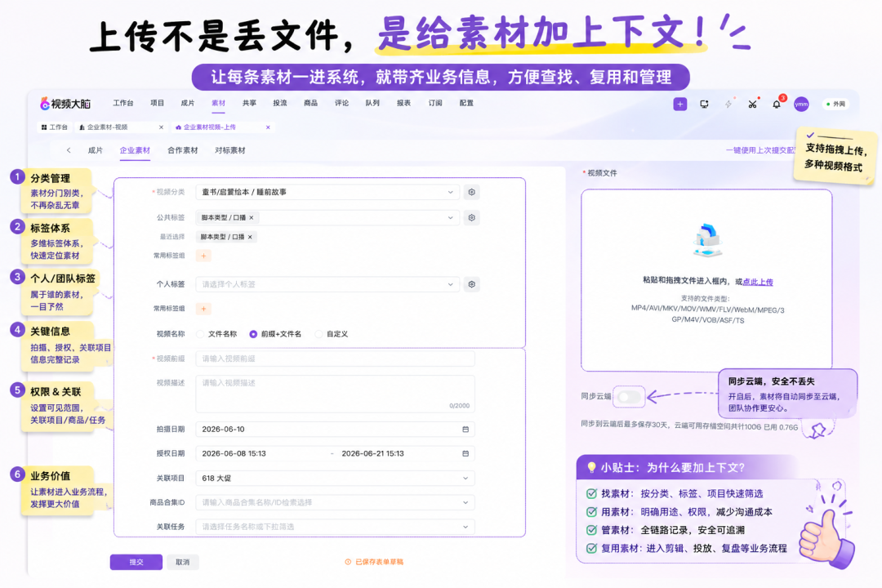Click into the 视频前缀 input
Image resolution: width=882 pixels, height=588 pixels.
(336, 359)
